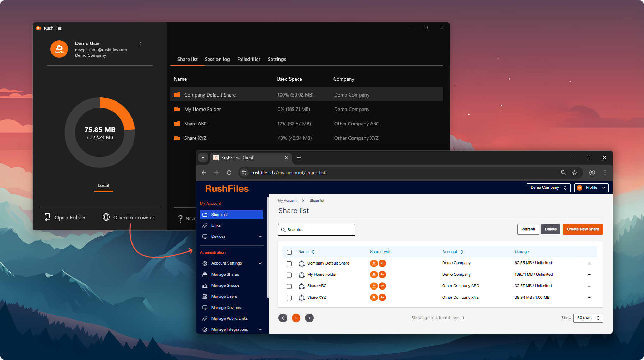
Task: Click the browser zoom magnifier icon
Action: click(563, 173)
